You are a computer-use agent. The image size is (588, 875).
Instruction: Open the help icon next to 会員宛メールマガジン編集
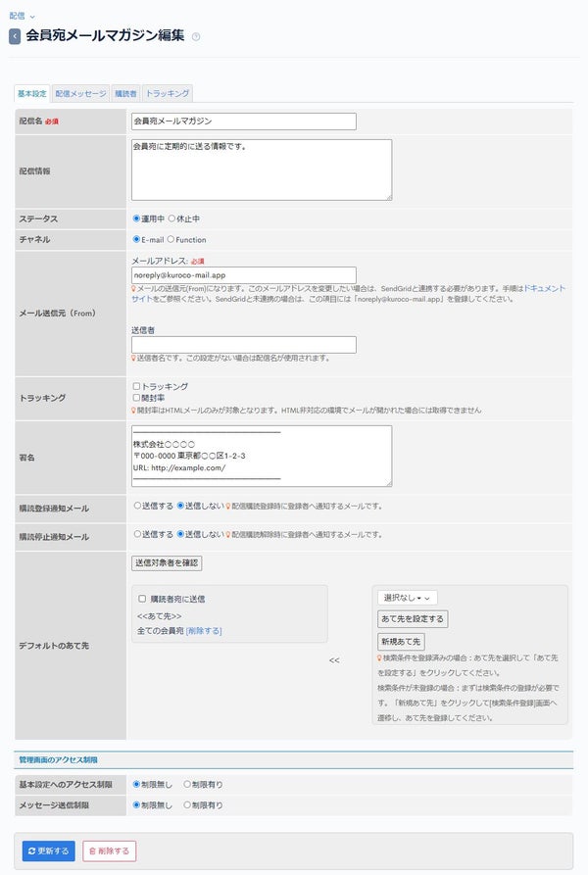tap(196, 37)
